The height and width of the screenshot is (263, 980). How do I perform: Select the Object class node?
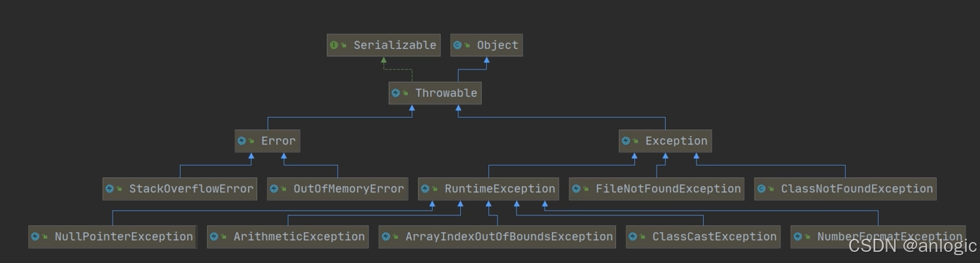pyautogui.click(x=486, y=45)
